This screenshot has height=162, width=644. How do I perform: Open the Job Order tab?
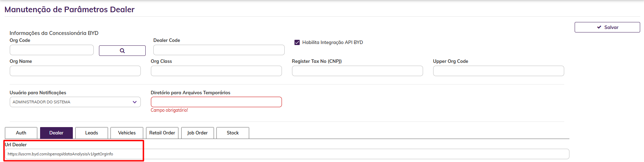point(197,133)
